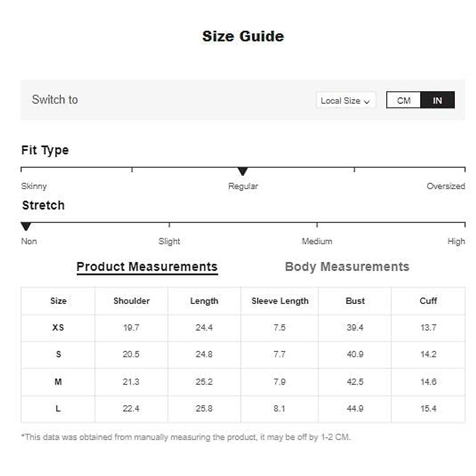The image size is (476, 476).
Task: Click the Bust column header
Action: coord(355,301)
